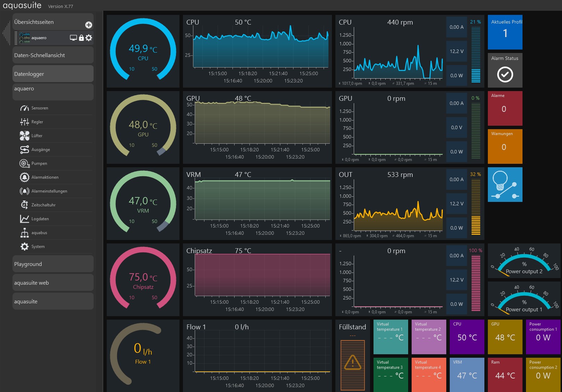
Task: Add a new overview page with plus icon
Action: [x=89, y=25]
